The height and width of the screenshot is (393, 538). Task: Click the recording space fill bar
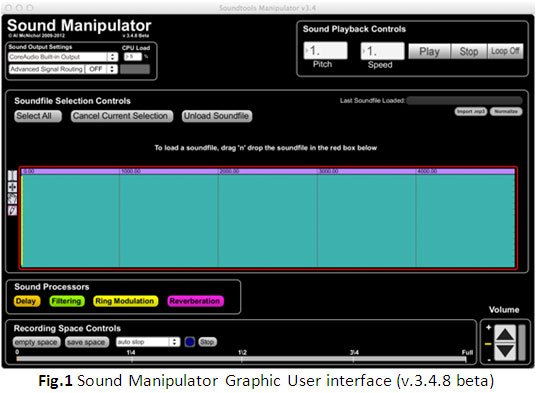[x=241, y=359]
